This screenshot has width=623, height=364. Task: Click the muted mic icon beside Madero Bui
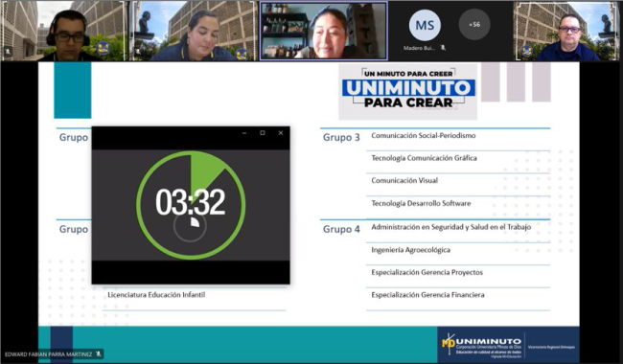(x=443, y=48)
